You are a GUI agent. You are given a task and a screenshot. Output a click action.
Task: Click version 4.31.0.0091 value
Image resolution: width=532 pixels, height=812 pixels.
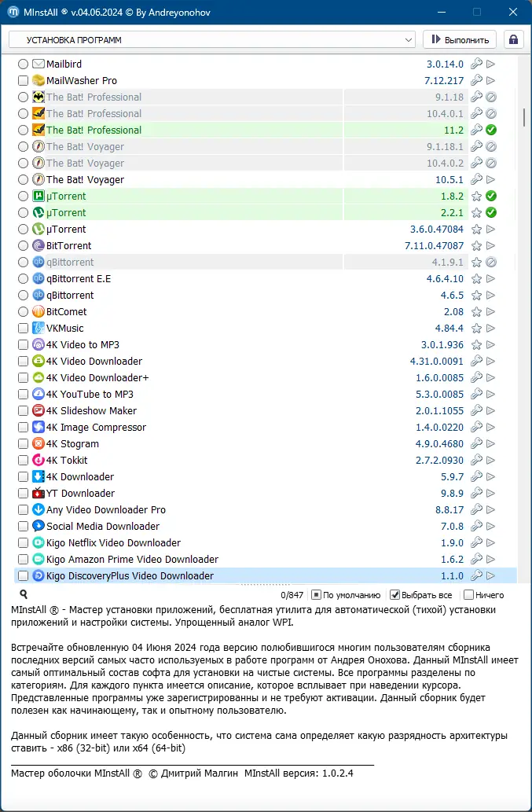(x=437, y=362)
